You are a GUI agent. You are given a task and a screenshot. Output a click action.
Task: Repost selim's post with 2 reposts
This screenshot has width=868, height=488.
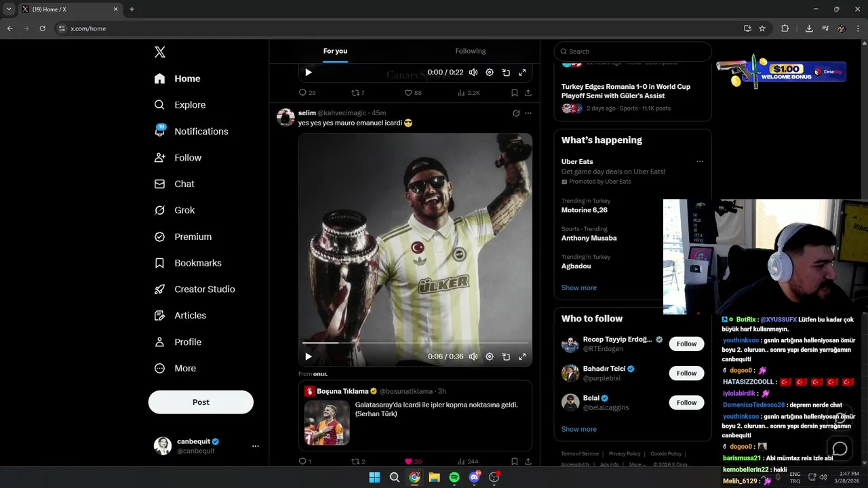tap(357, 462)
